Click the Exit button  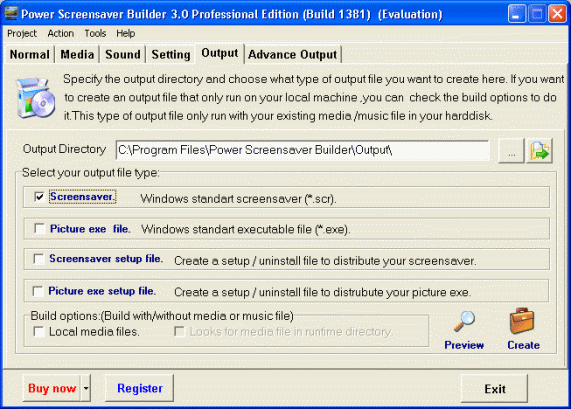495,389
